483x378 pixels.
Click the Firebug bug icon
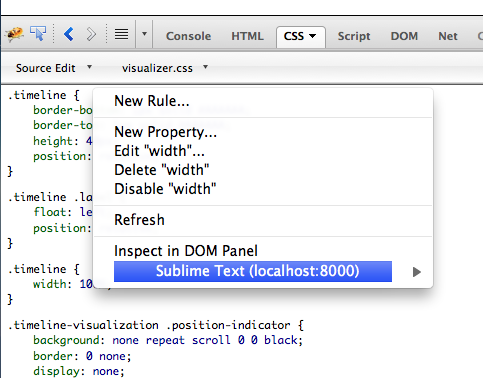[x=14, y=34]
